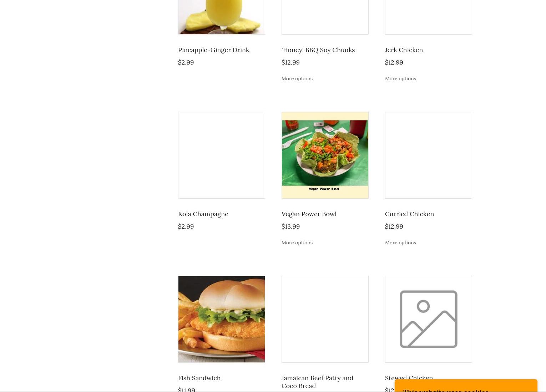Click the blank Curried Chicken image box
This screenshot has width=546, height=392.
pos(429,155)
